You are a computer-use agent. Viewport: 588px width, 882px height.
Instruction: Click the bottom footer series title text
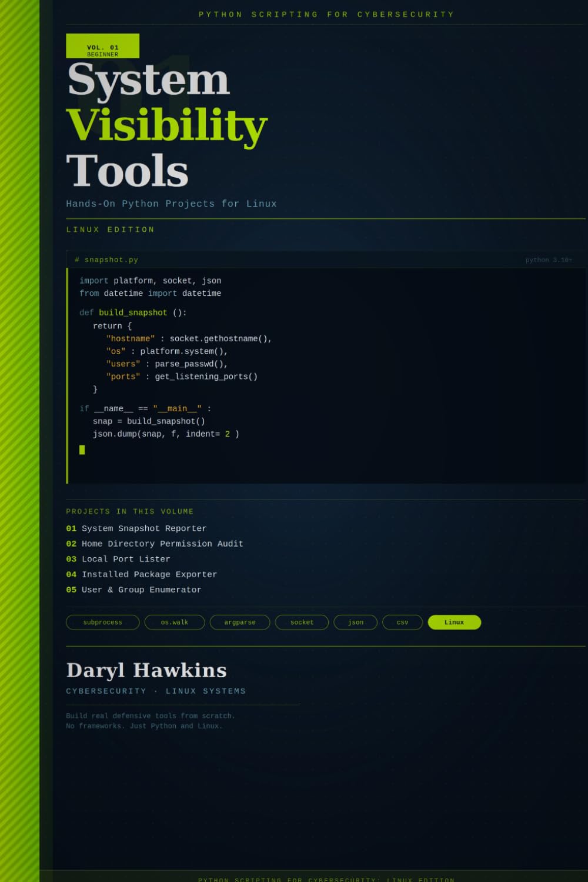tap(326, 880)
